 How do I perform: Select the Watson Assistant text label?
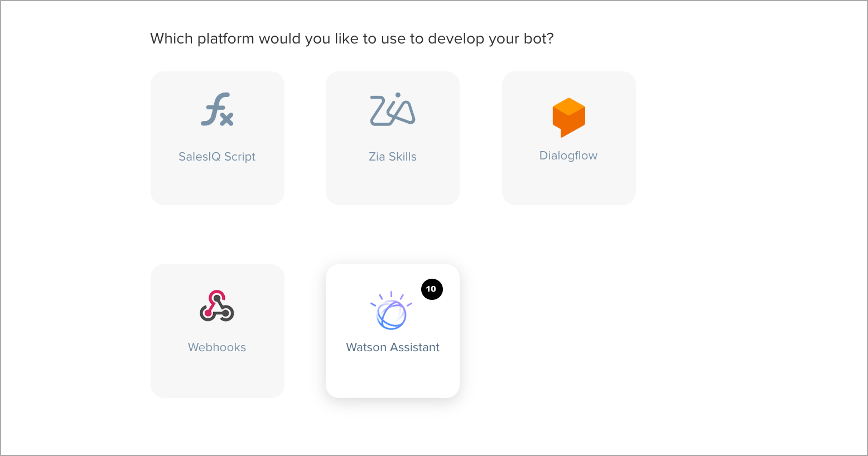click(393, 347)
